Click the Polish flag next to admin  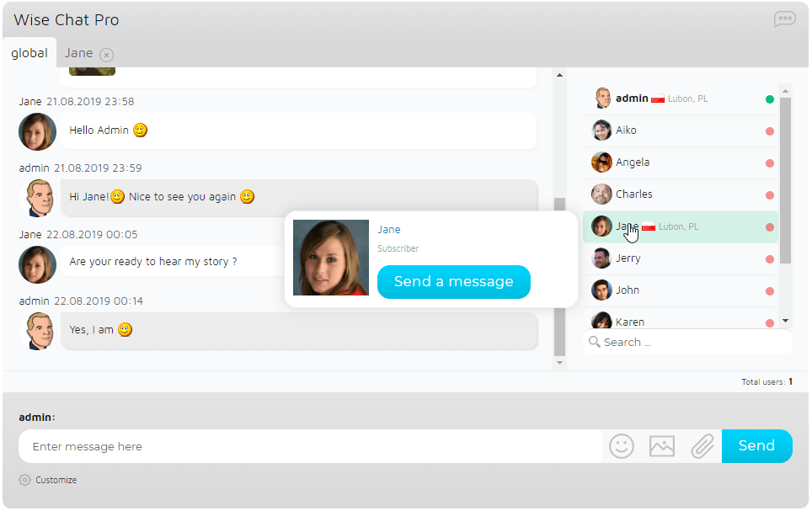tap(658, 98)
